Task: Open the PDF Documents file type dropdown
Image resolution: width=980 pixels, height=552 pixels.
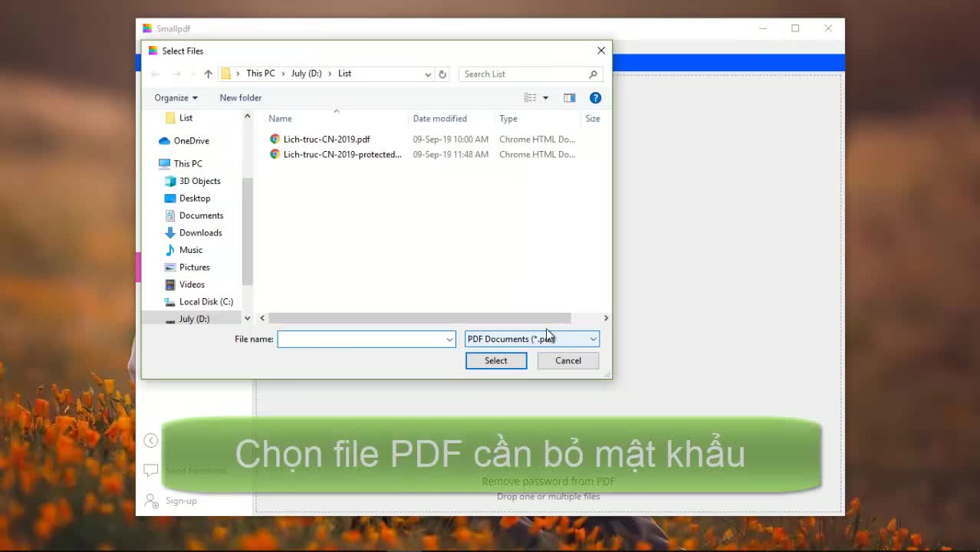Action: pyautogui.click(x=532, y=339)
